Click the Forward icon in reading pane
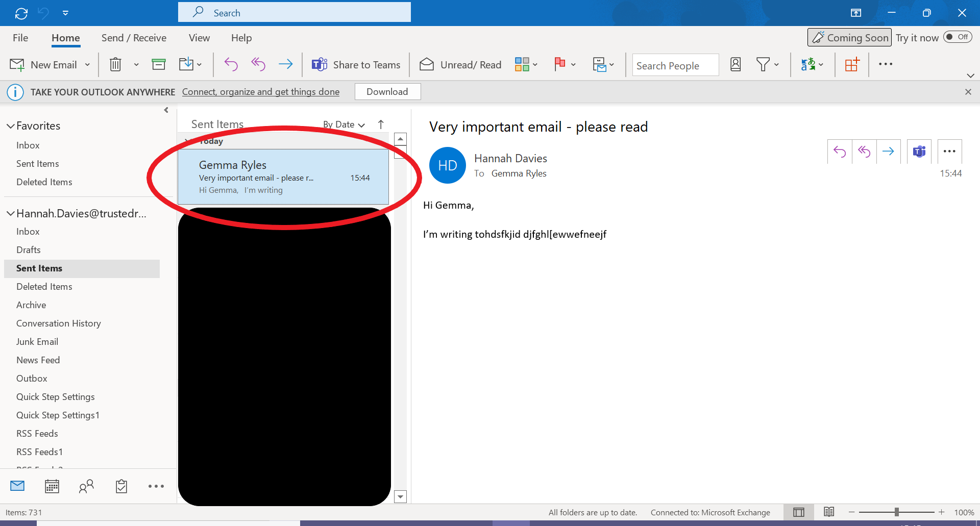Screen dimensions: 980x526 (889, 152)
